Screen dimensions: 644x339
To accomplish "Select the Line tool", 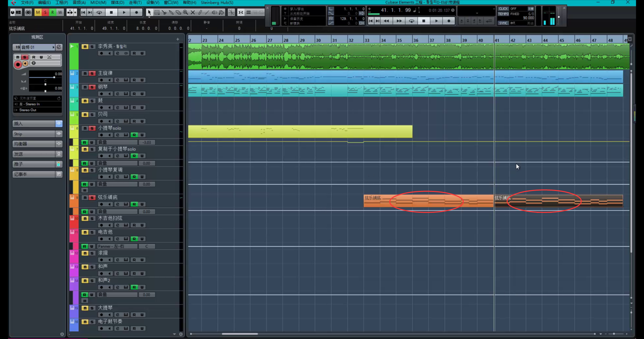I will pyautogui.click(x=207, y=12).
